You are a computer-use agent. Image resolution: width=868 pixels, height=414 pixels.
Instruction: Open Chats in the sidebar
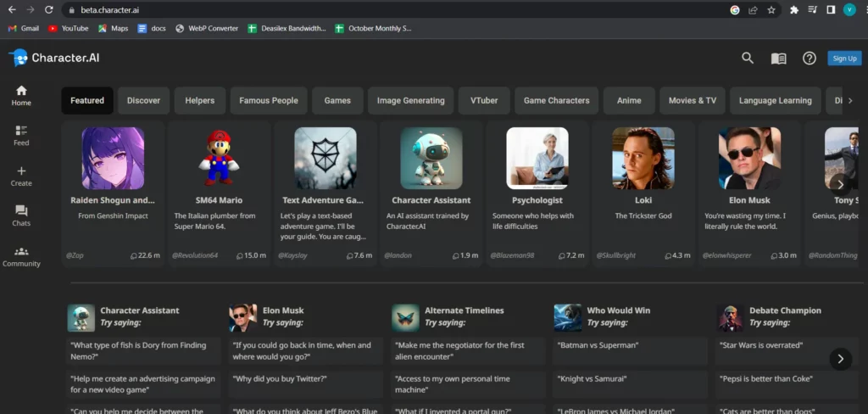(21, 216)
